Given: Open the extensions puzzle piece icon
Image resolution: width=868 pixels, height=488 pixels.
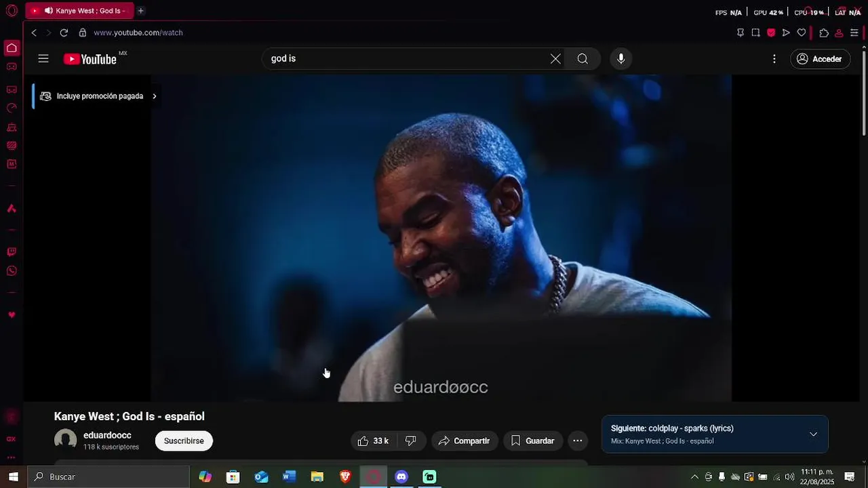Looking at the screenshot, I should (824, 33).
